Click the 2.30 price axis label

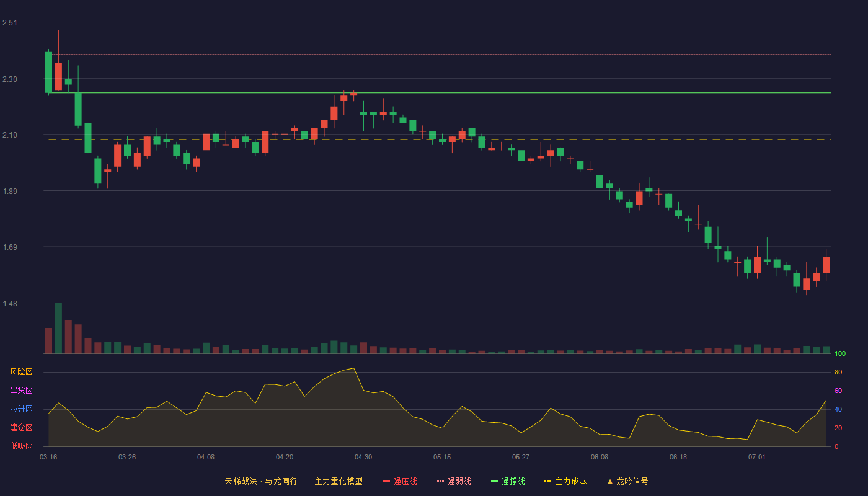(x=10, y=79)
